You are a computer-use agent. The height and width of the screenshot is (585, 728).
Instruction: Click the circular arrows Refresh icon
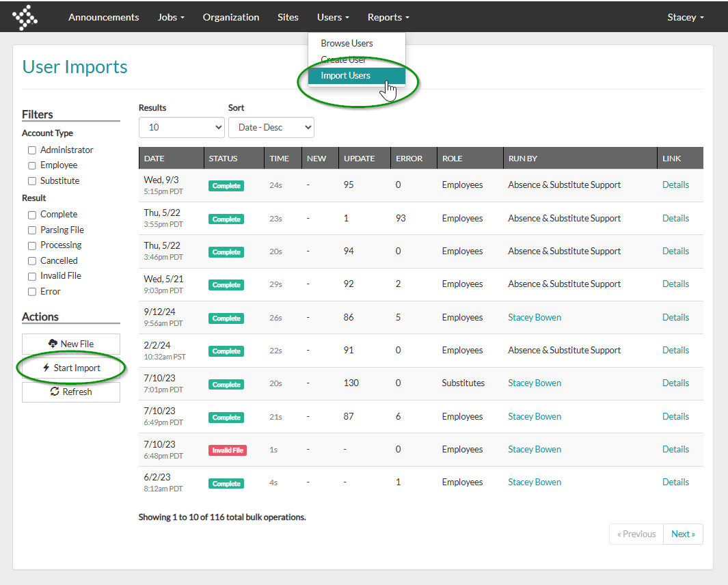(55, 392)
